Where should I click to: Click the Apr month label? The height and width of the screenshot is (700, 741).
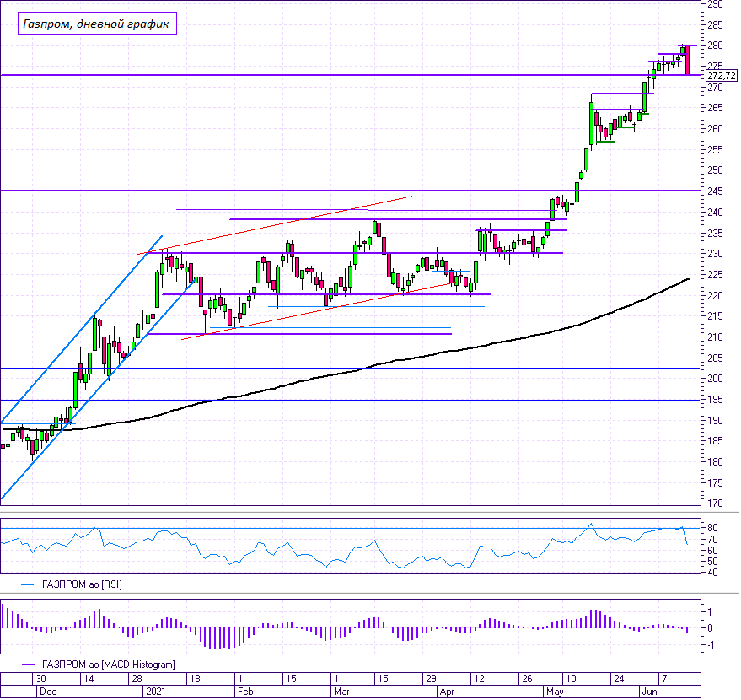click(447, 692)
